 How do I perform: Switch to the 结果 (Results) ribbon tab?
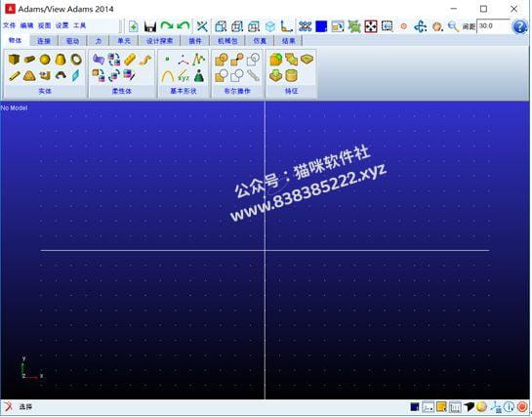click(288, 41)
